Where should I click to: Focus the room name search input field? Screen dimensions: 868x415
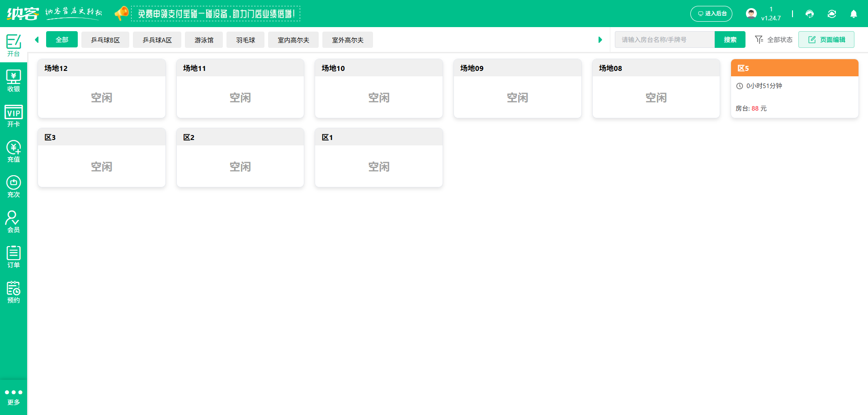pyautogui.click(x=665, y=40)
